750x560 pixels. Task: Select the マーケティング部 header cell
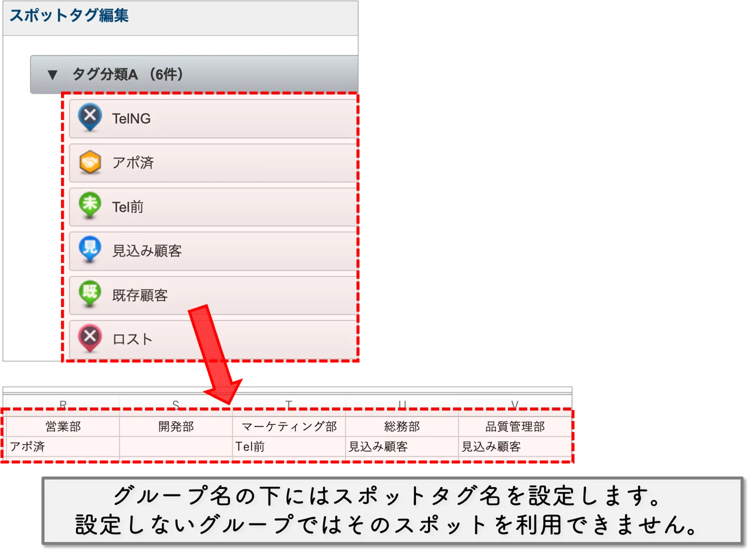pyautogui.click(x=289, y=426)
